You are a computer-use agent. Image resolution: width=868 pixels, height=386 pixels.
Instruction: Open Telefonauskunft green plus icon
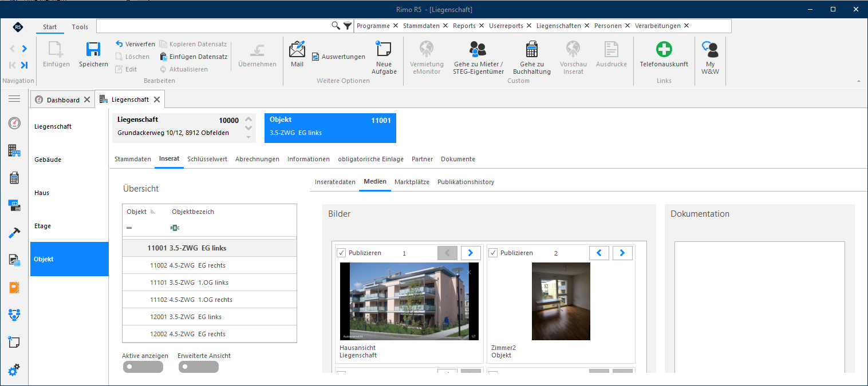pos(664,50)
